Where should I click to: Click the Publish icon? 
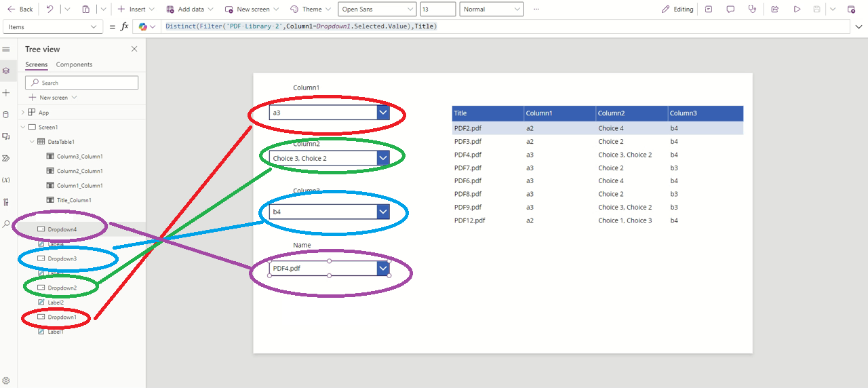point(852,9)
